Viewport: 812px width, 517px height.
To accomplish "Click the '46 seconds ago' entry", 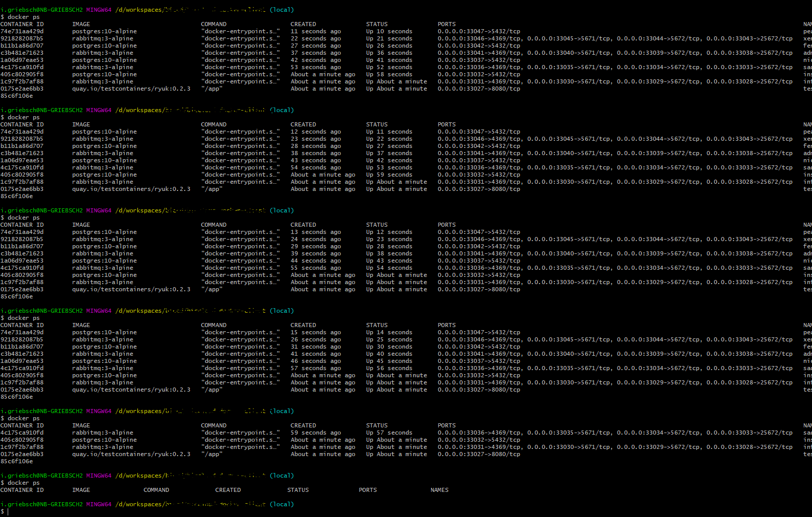I will coord(316,361).
